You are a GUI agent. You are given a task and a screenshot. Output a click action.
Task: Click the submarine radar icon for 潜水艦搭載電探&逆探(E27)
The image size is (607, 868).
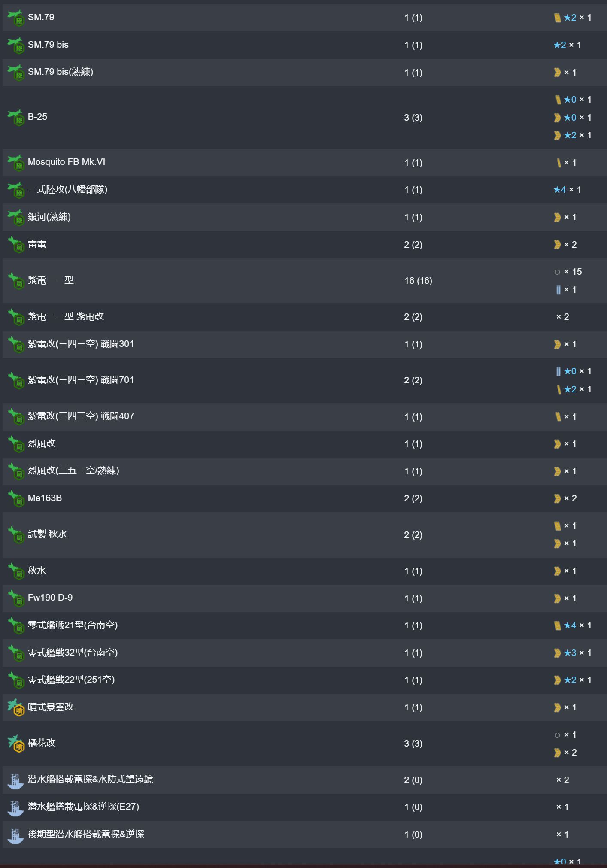point(16,807)
